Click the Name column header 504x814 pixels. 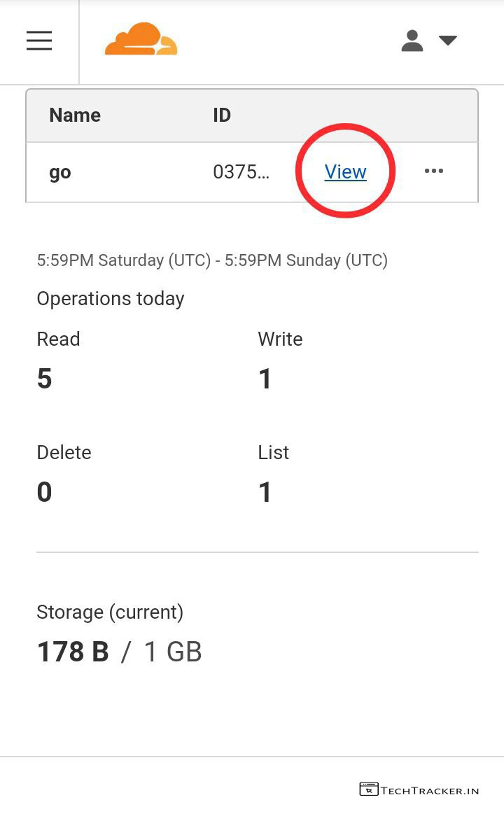click(x=75, y=115)
